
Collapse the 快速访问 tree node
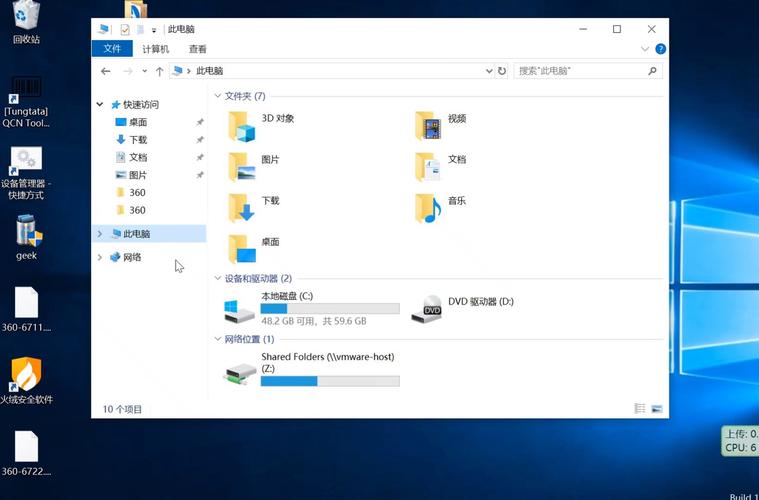(100, 104)
